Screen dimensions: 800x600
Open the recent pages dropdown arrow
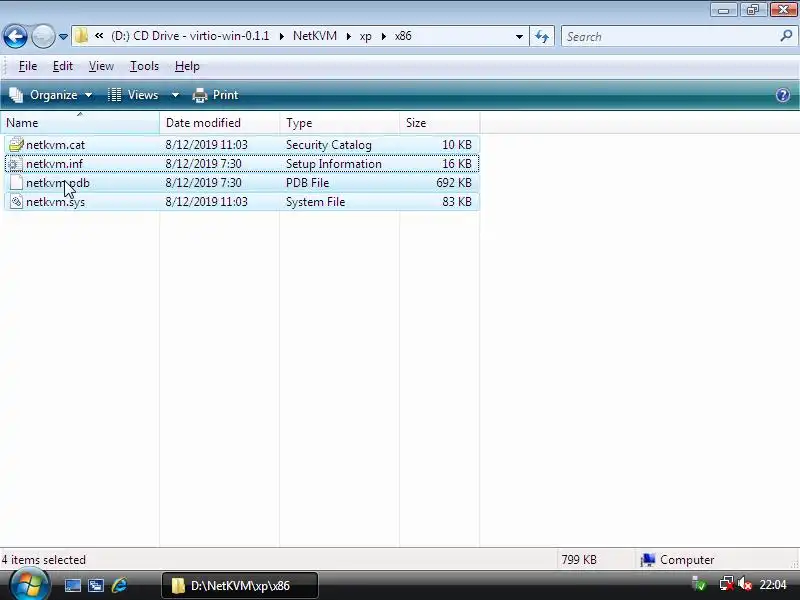click(63, 37)
